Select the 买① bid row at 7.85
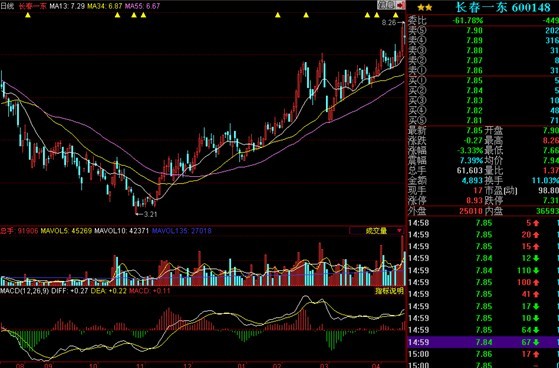 483,81
